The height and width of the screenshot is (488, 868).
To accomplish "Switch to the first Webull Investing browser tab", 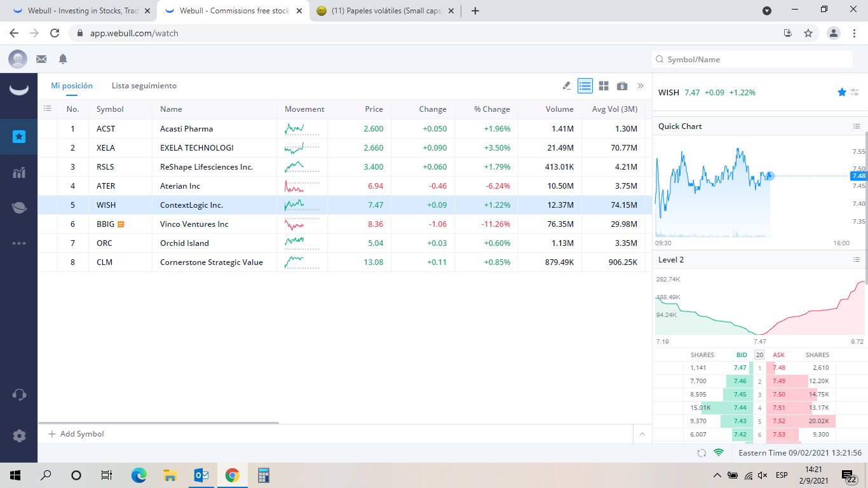I will [x=81, y=11].
